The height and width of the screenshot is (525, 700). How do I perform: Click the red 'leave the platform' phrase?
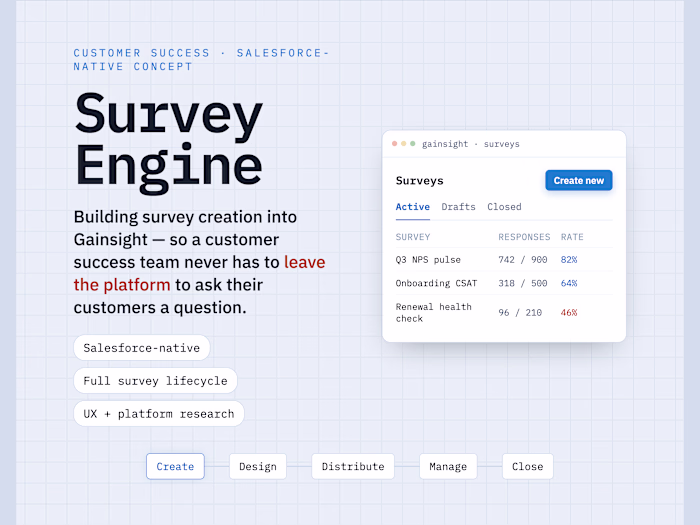tap(200, 273)
